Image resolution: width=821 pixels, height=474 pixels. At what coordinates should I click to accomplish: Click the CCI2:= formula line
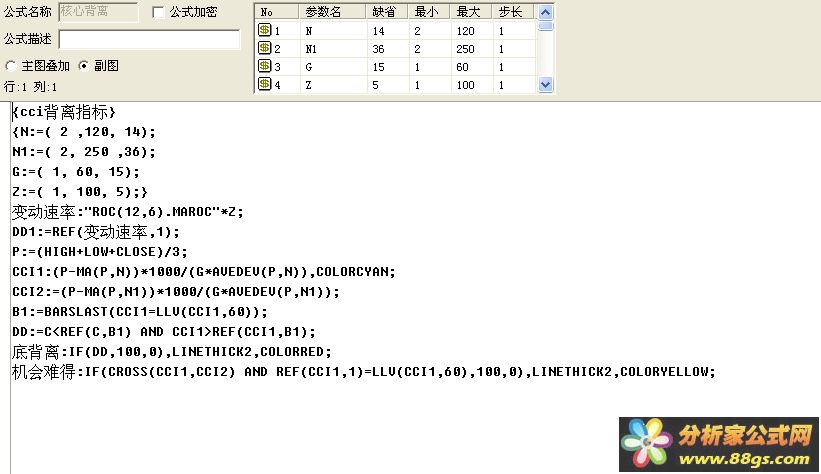[175, 292]
